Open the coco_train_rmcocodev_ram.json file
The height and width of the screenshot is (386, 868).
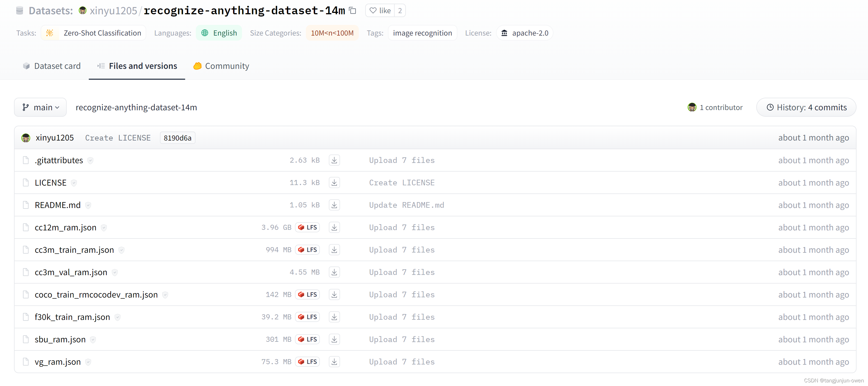(96, 294)
